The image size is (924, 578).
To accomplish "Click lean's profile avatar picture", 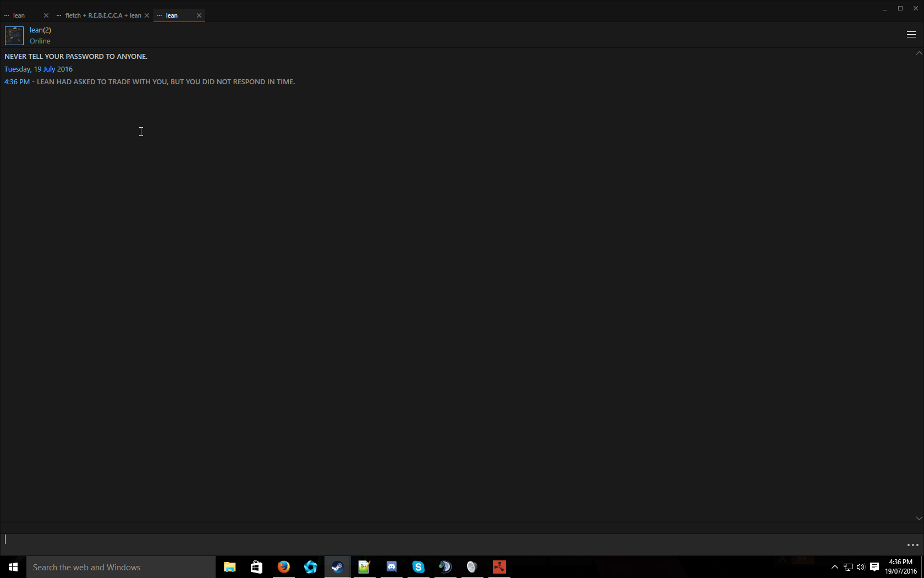I will click(x=14, y=36).
